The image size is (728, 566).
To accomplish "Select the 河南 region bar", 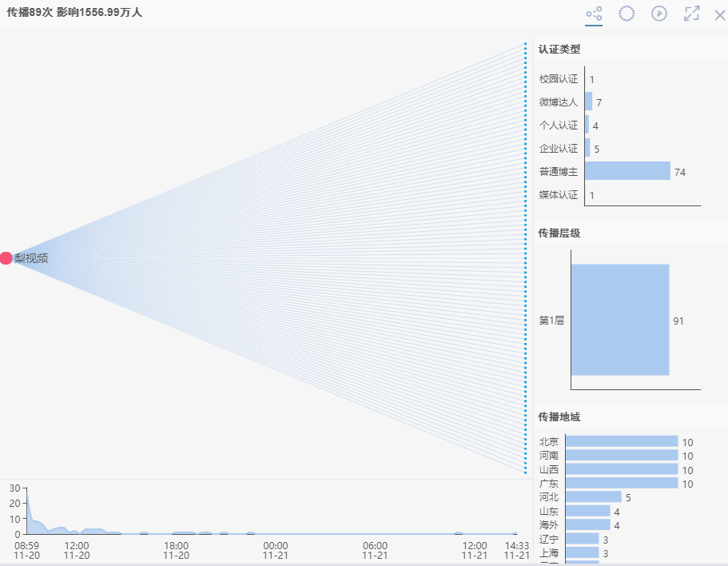I will point(621,456).
